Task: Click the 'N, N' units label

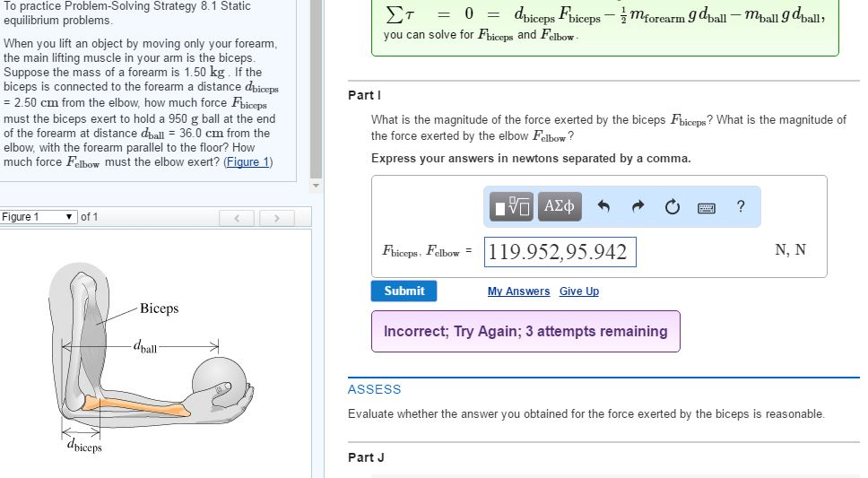Action: pos(791,250)
